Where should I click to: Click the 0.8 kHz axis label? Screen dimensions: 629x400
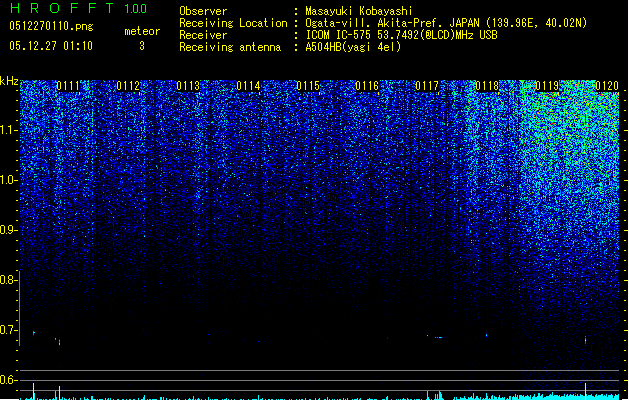click(8, 280)
